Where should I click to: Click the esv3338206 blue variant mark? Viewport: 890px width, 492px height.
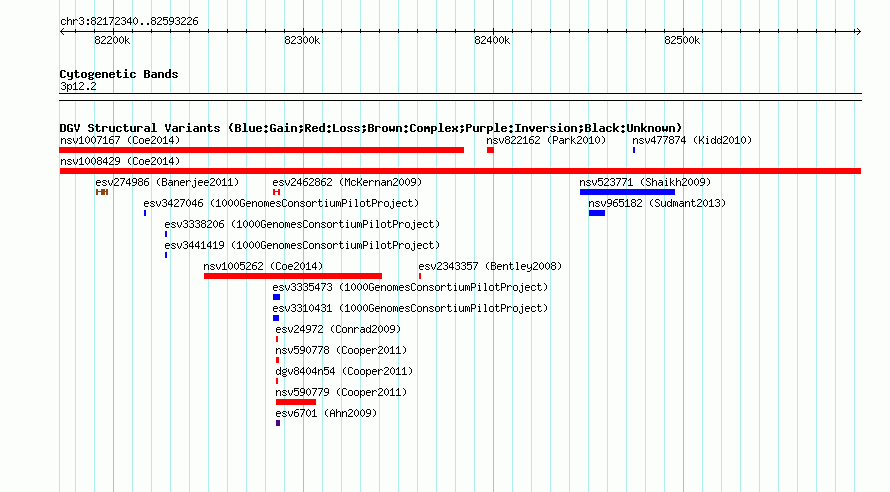166,234
